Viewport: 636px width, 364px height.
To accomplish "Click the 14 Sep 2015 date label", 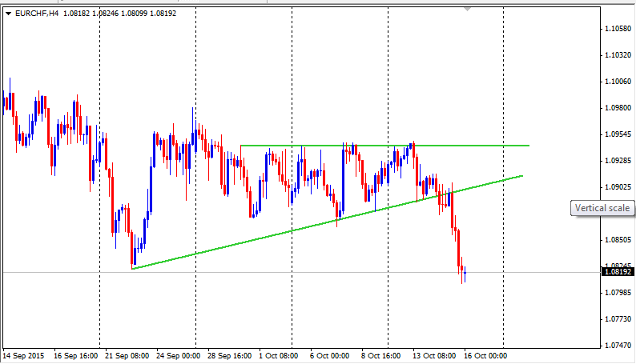I will (23, 356).
